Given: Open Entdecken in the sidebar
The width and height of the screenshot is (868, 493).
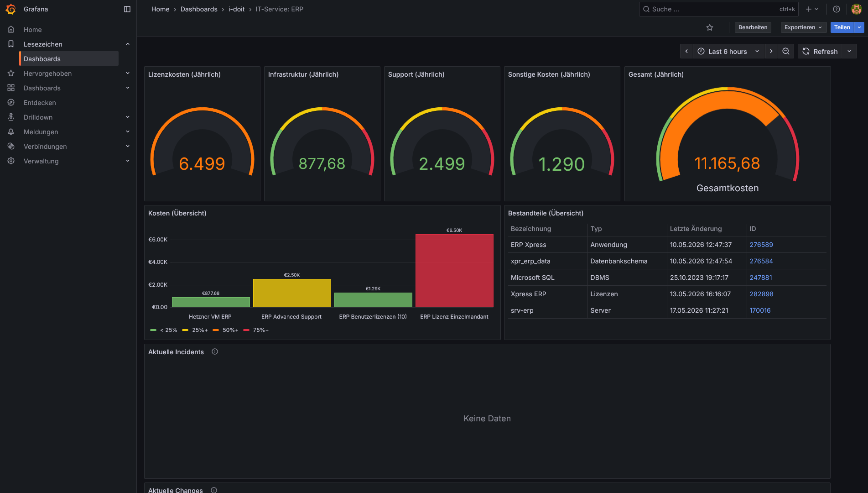Looking at the screenshot, I should [x=40, y=103].
